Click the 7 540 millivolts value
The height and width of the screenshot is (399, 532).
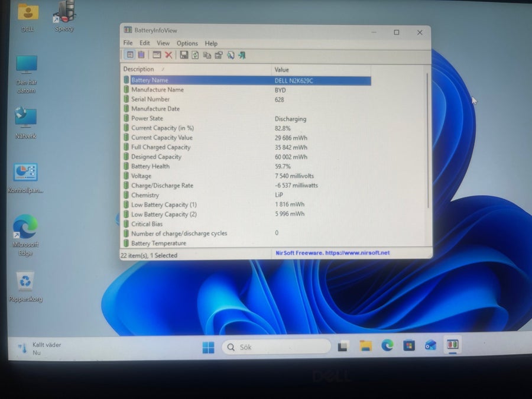294,176
